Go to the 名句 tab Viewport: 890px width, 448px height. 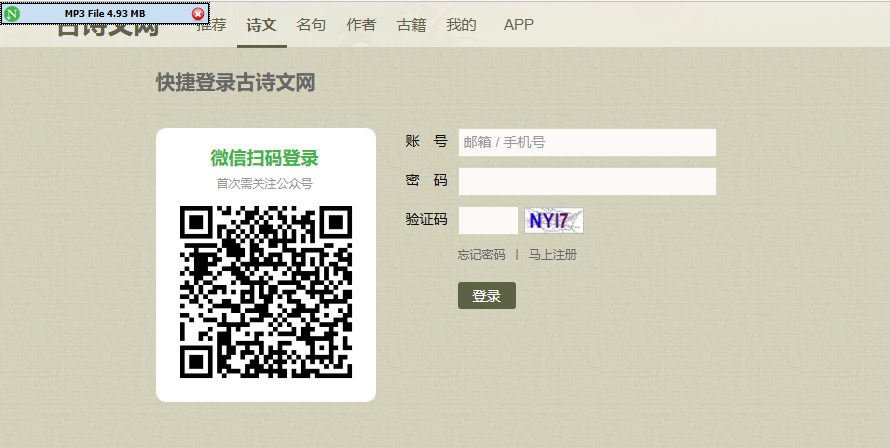[x=312, y=24]
